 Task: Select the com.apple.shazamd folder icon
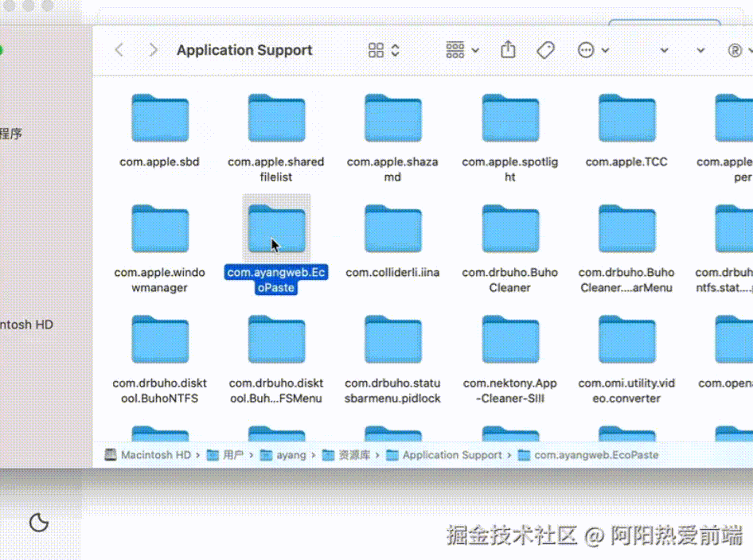pos(393,118)
